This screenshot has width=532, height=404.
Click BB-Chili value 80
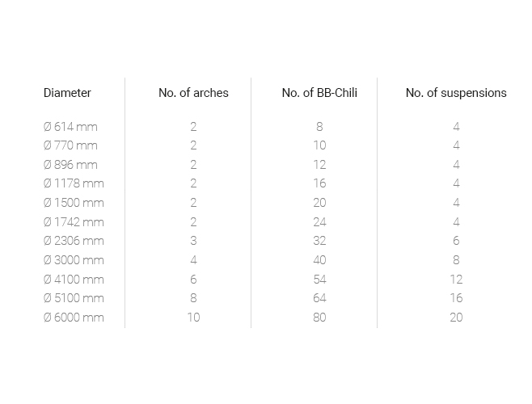(319, 318)
